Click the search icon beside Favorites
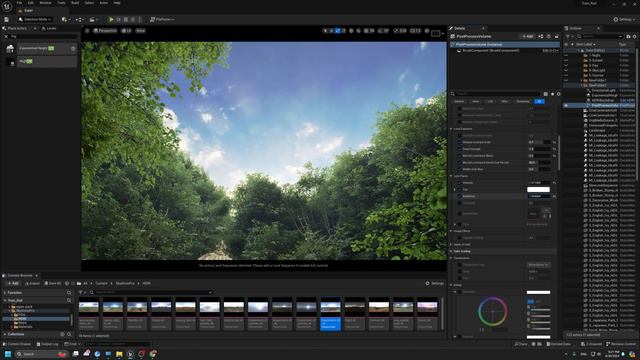Screen dimensions: 640x360 click(69, 293)
